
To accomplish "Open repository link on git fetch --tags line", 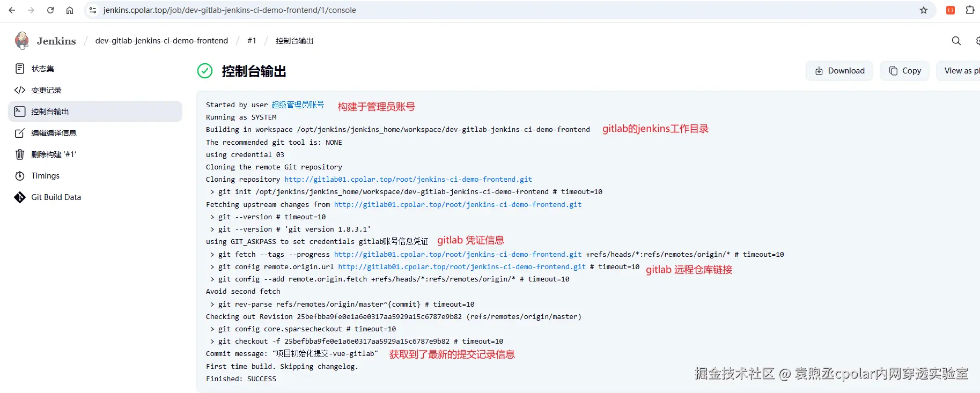I will pyautogui.click(x=458, y=254).
